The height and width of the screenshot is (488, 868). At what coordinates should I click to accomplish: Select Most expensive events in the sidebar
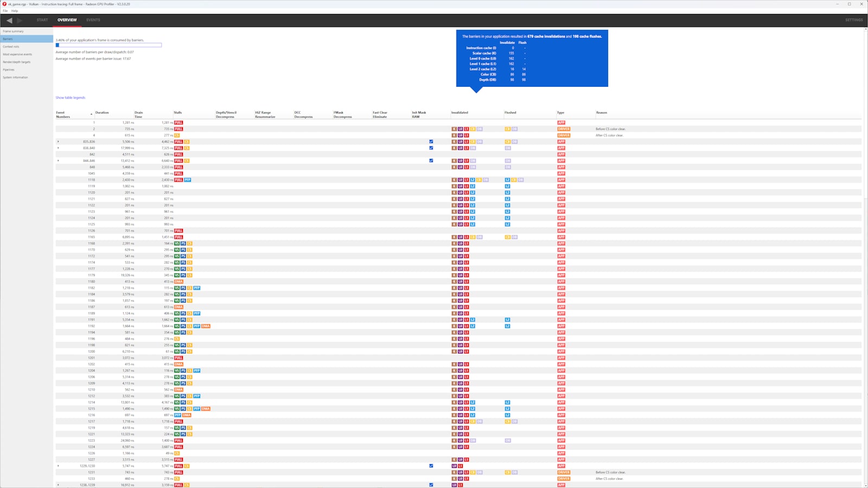pos(17,54)
